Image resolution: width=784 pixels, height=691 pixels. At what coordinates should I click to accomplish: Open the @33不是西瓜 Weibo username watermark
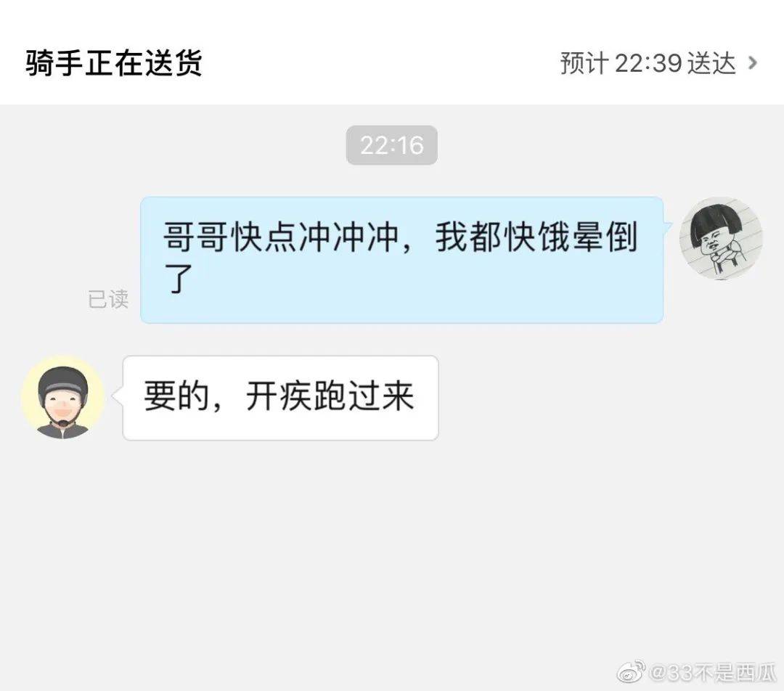(x=713, y=673)
